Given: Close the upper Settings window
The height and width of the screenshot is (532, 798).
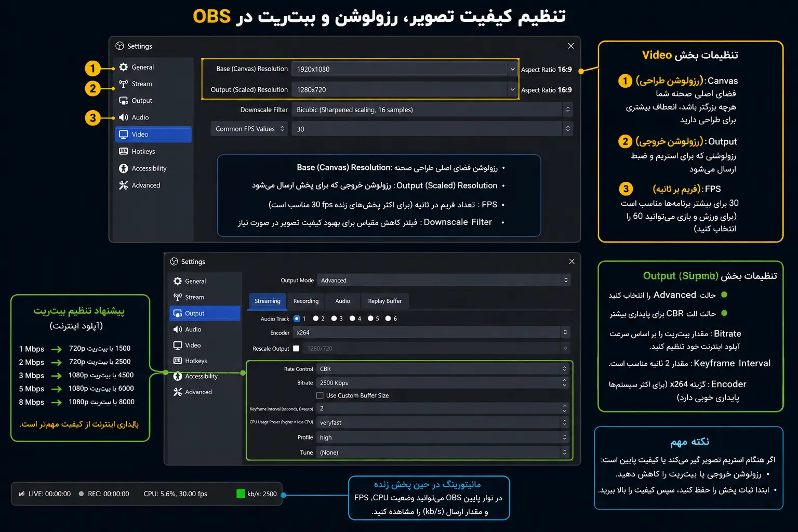Looking at the screenshot, I should coord(571,46).
